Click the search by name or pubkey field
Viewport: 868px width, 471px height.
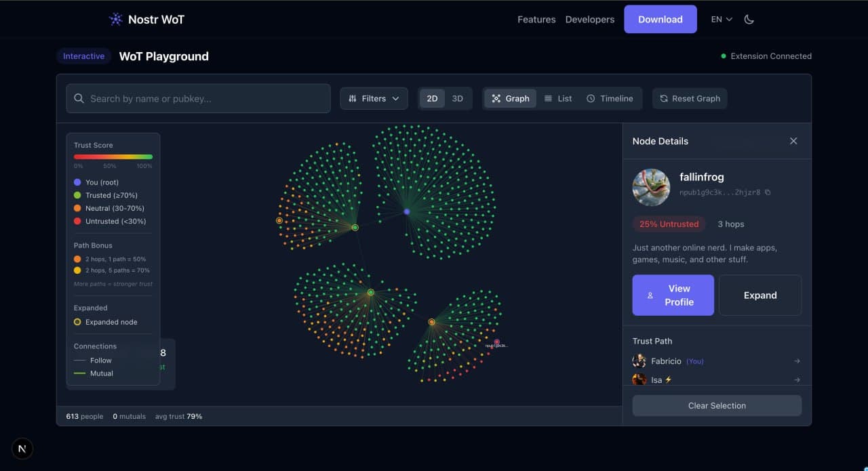(x=197, y=98)
